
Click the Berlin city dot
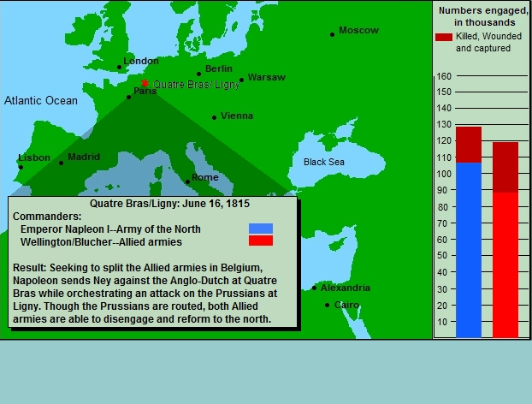[x=198, y=74]
